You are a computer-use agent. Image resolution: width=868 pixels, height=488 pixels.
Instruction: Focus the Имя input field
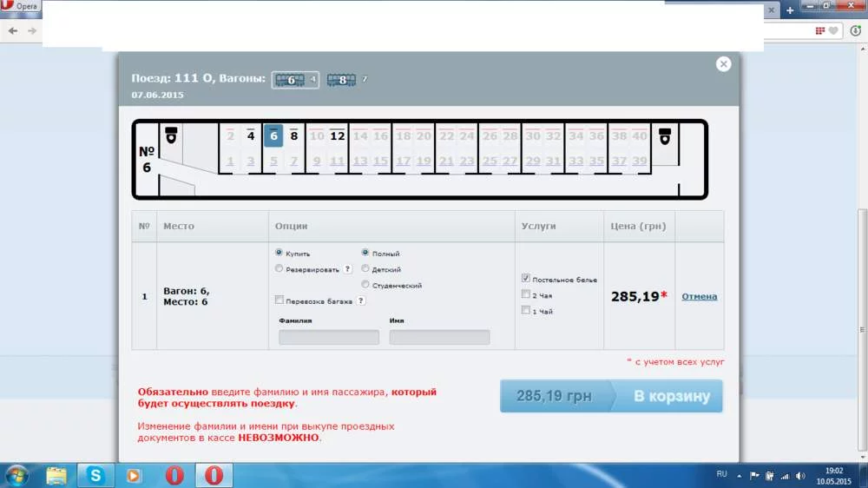tap(439, 337)
